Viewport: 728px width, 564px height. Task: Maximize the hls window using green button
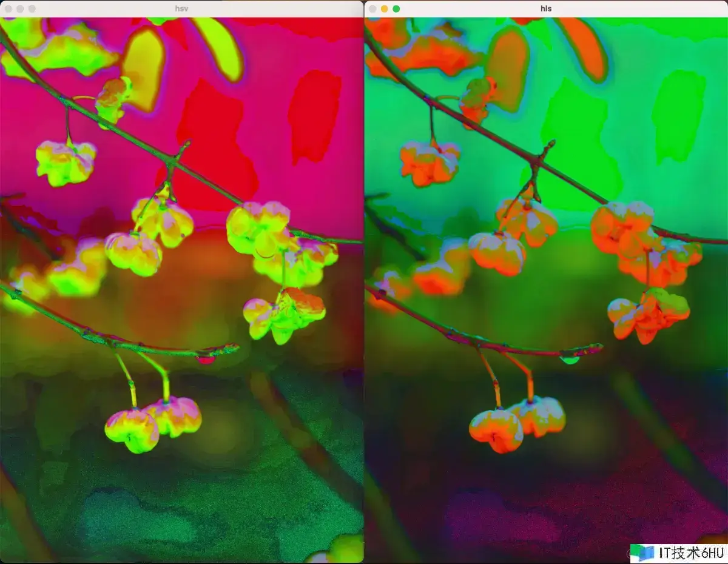(x=396, y=9)
